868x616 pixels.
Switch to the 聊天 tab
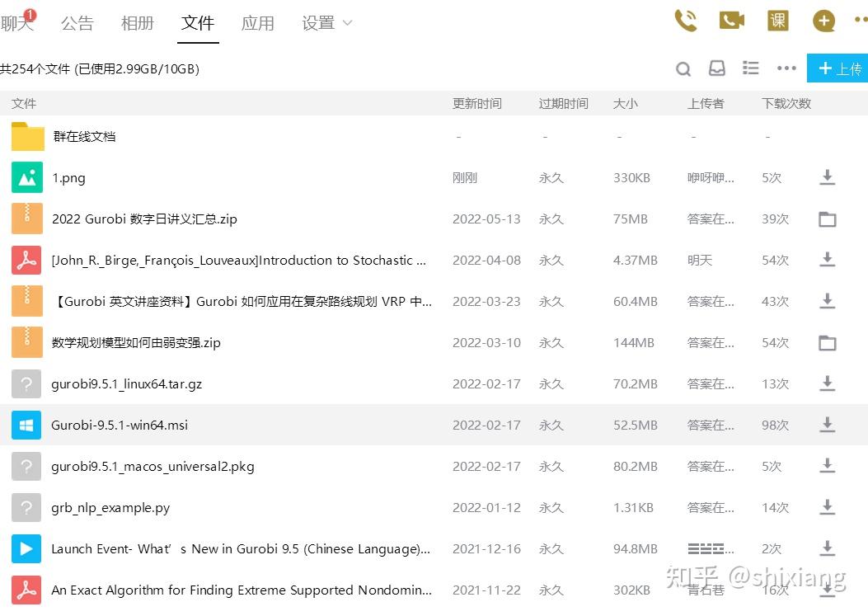[x=16, y=23]
